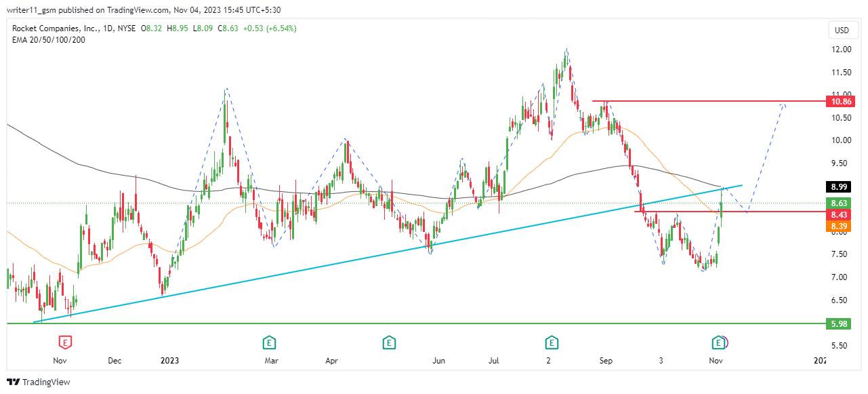Open the earnings marker above the Mar label
The height and width of the screenshot is (394, 868).
click(269, 342)
